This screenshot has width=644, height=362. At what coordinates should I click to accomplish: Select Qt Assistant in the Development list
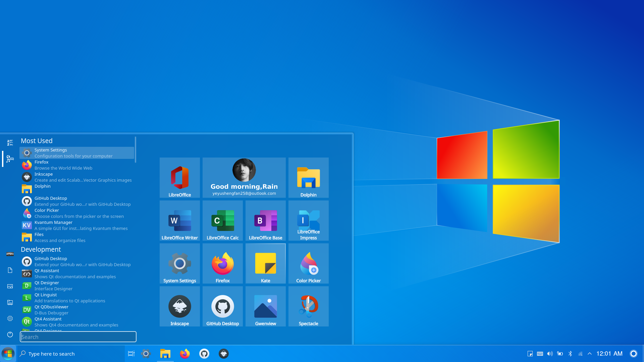point(77,274)
